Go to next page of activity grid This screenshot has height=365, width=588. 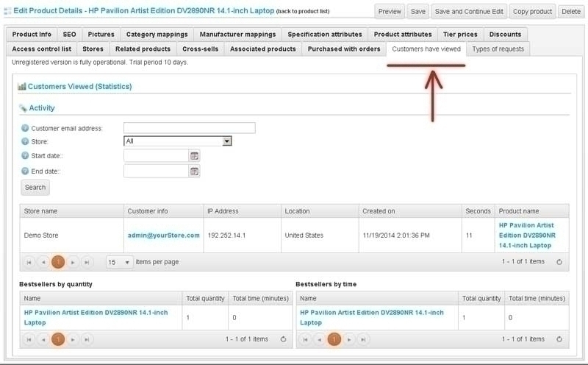tap(73, 262)
